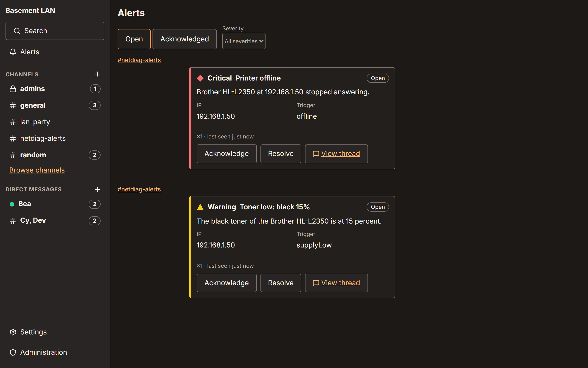Click the supplyLow trigger value
This screenshot has height=368, width=588.
pyautogui.click(x=314, y=245)
